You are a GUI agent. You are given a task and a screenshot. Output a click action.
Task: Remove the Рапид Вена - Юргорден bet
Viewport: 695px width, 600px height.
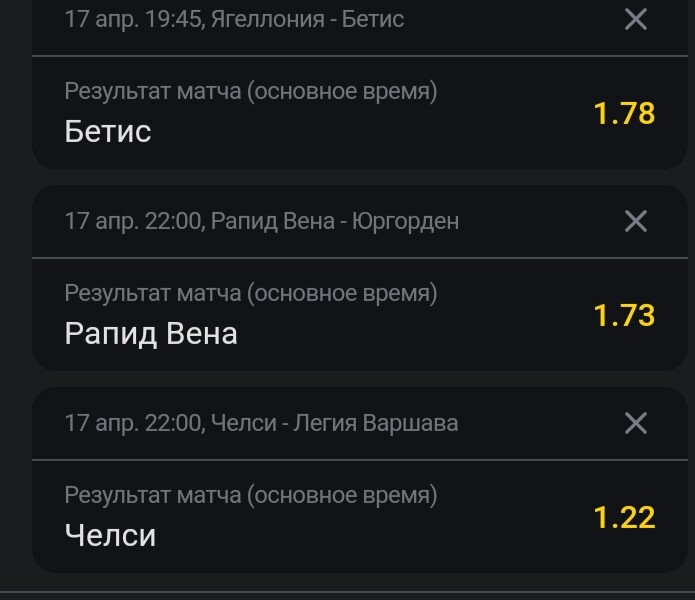click(x=636, y=221)
